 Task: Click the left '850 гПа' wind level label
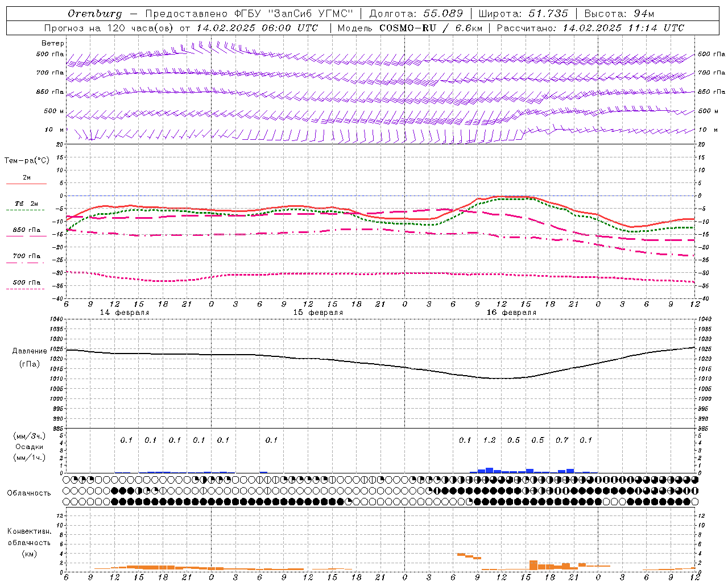tap(50, 92)
